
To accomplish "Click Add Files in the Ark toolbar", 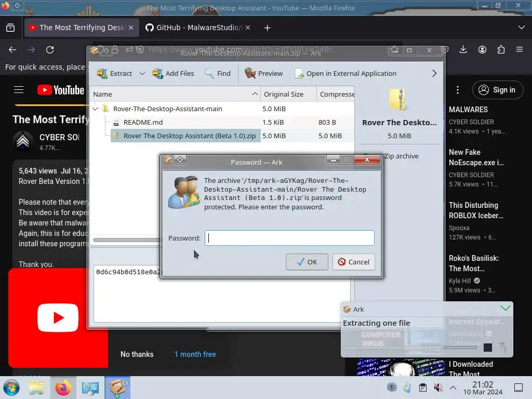I will click(173, 73).
